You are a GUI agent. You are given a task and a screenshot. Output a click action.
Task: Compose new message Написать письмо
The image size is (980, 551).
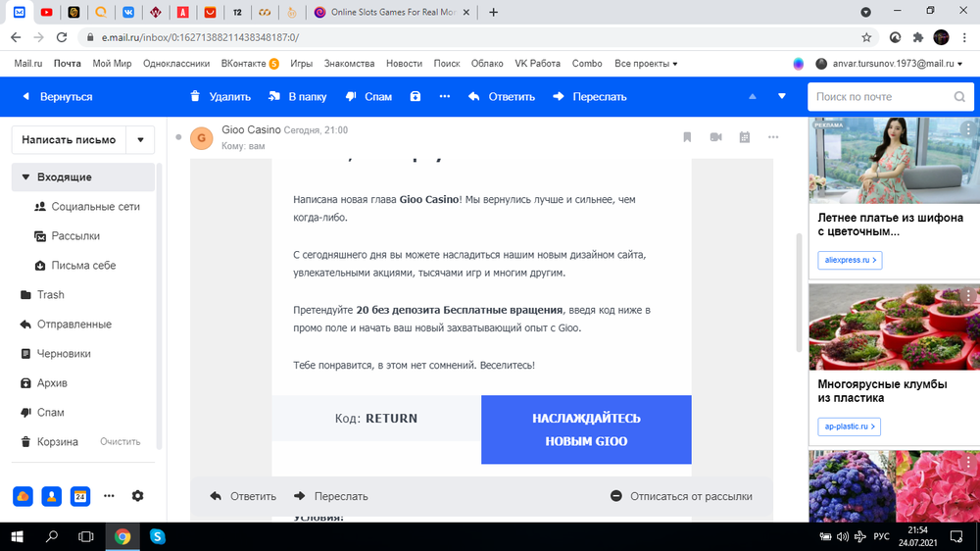[69, 139]
